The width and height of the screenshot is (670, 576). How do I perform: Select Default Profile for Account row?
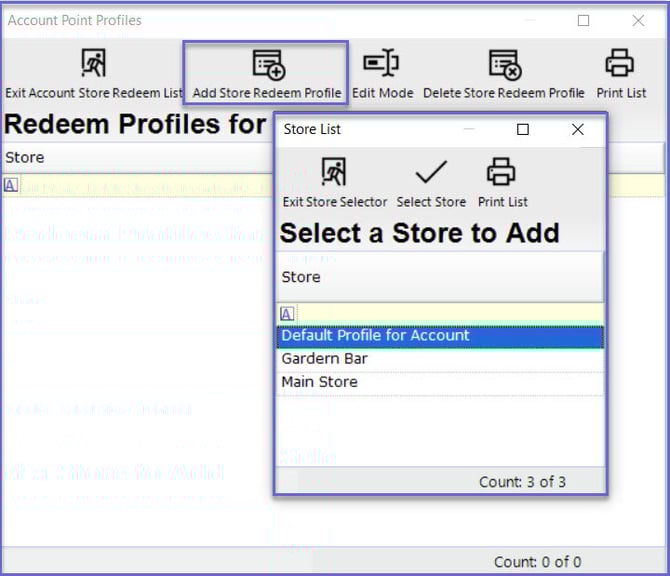(440, 336)
